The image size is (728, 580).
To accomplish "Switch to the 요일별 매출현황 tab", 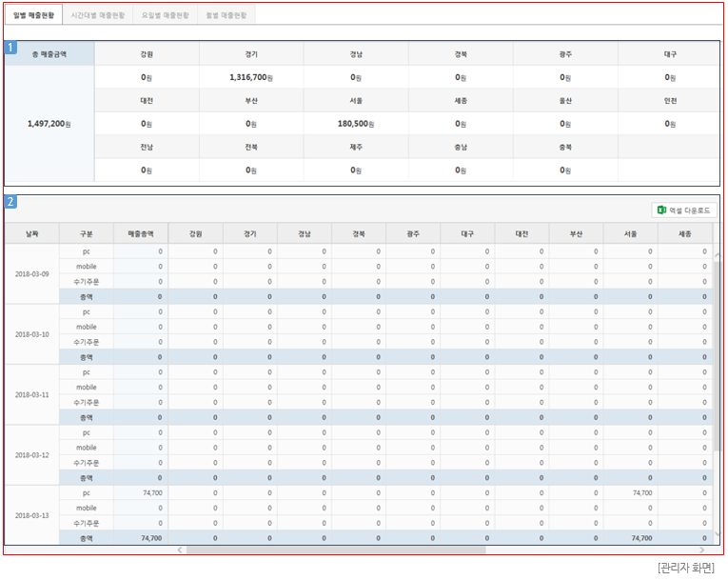I will click(x=165, y=15).
